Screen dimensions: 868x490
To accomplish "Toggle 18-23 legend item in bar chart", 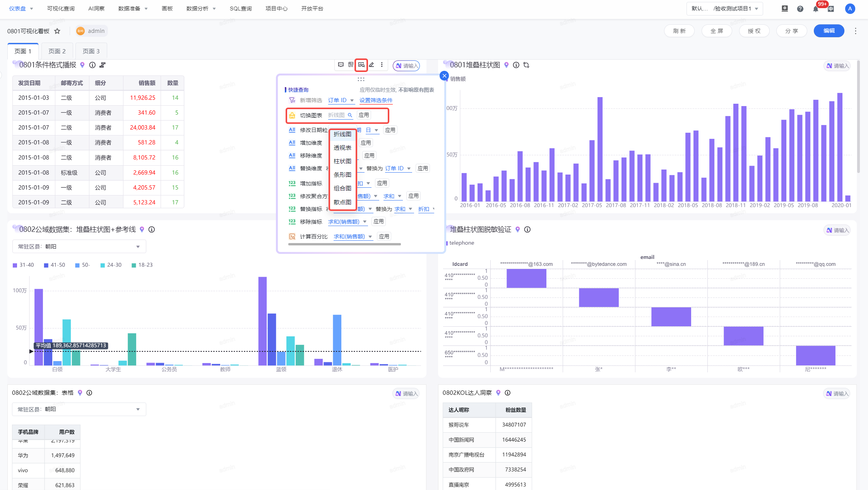I will 142,265.
